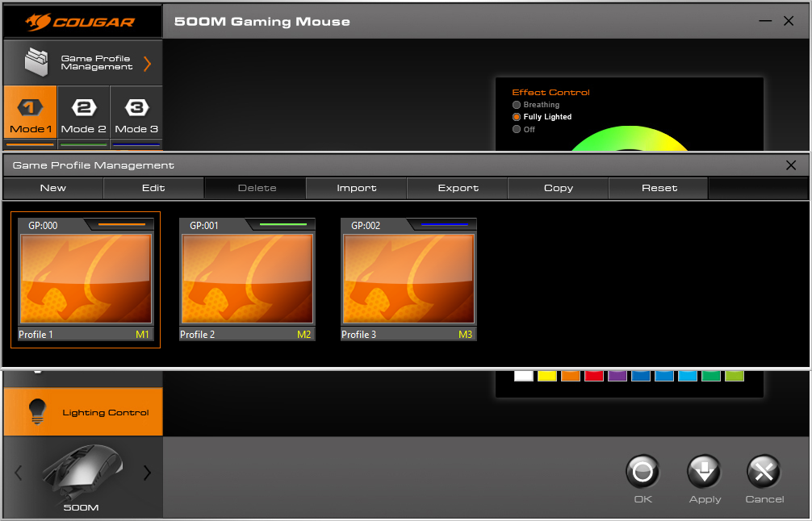Click the yellow M1 mode tag
The height and width of the screenshot is (521, 812).
[x=142, y=335]
